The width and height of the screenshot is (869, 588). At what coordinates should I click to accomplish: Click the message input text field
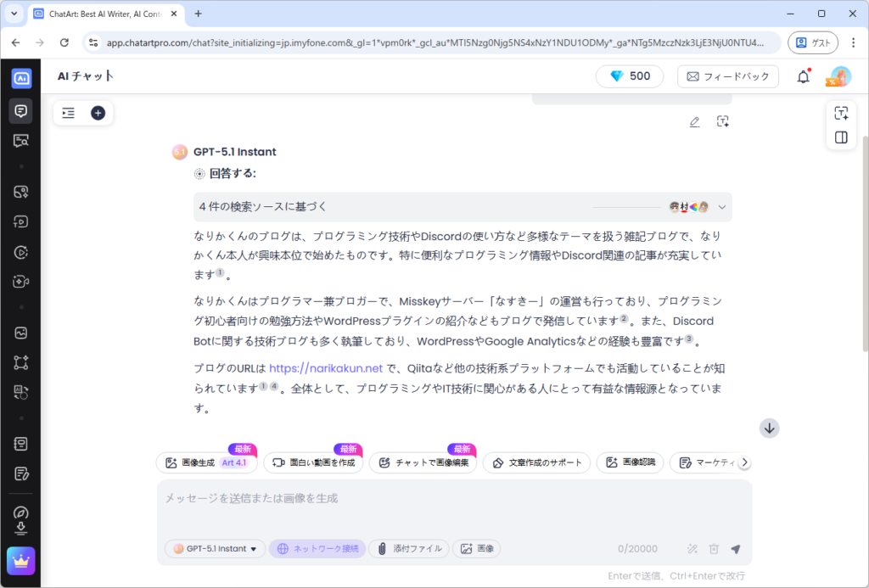click(454, 499)
